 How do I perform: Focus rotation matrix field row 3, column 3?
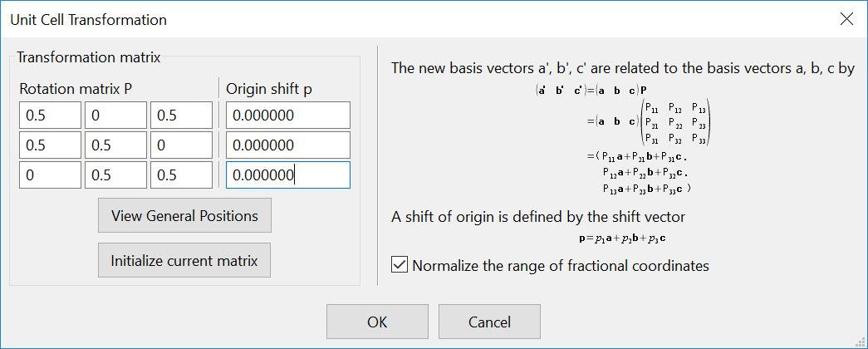point(181,175)
